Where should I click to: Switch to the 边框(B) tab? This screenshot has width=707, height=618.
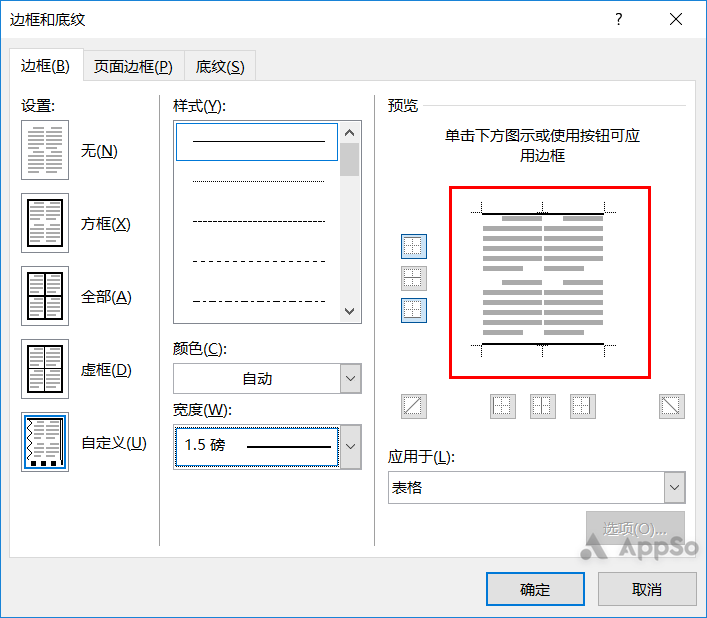[x=46, y=66]
